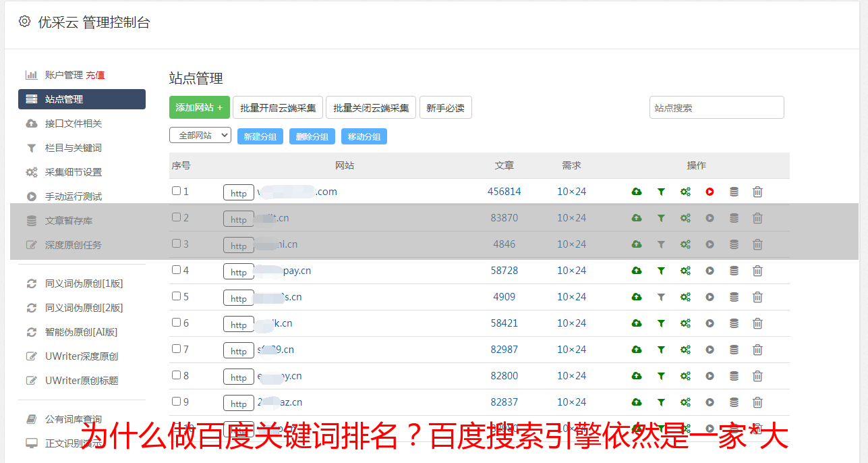Click the 删除分组 button
868x463 pixels.
coord(312,136)
